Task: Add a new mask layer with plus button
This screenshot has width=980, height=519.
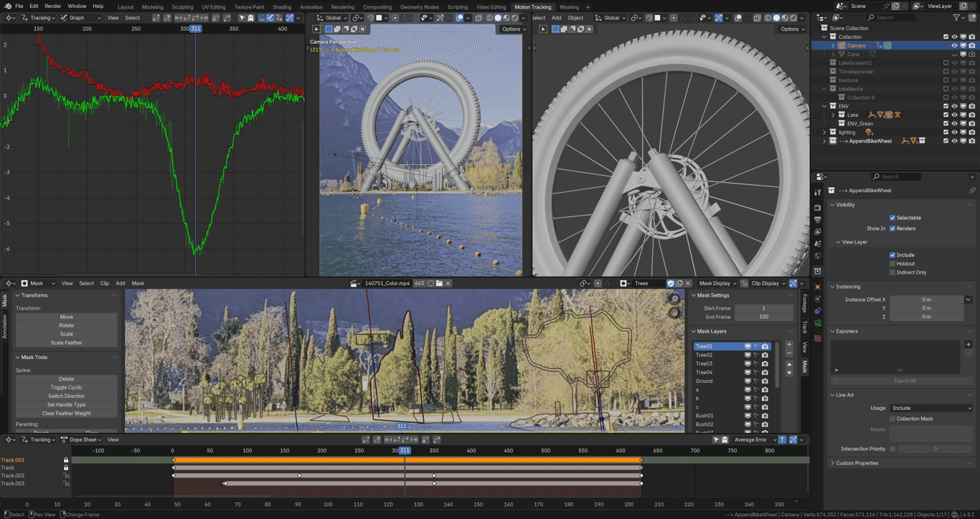Action: pyautogui.click(x=789, y=345)
